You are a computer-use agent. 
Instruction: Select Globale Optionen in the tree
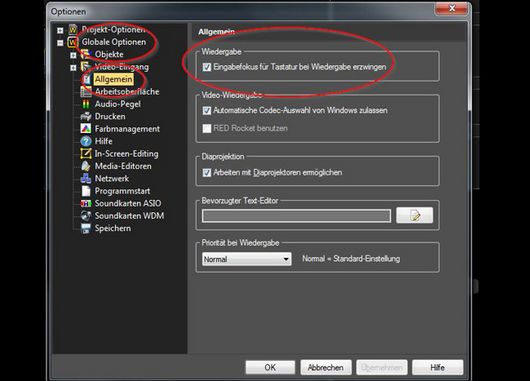[x=114, y=42]
